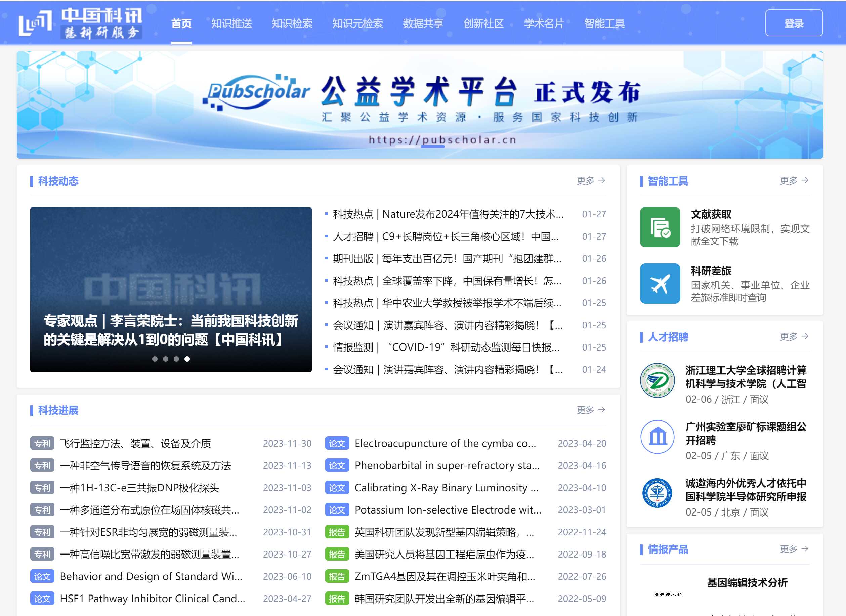Open the Nature 2024 七大技术 news link
Viewport: 846px width, 616px height.
tap(448, 214)
